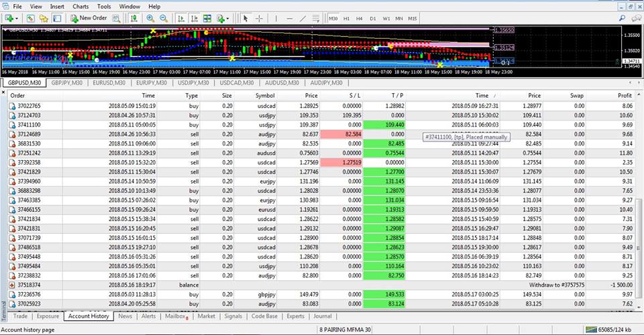
Task: Select the crosshair tool
Action: [x=259, y=19]
